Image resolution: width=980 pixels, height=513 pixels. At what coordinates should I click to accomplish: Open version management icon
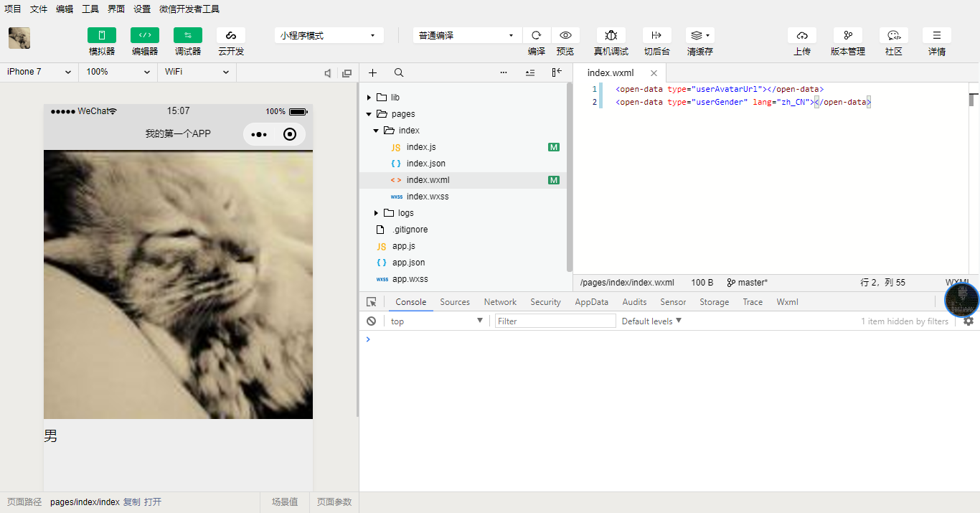coord(847,35)
